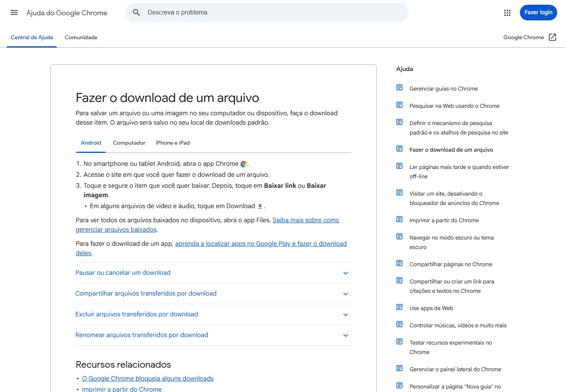
Task: Open Personalizar a página Nova guia article
Action: pyautogui.click(x=455, y=387)
